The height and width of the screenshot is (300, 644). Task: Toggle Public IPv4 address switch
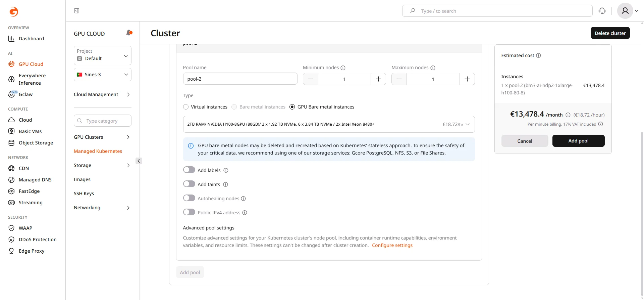(189, 212)
